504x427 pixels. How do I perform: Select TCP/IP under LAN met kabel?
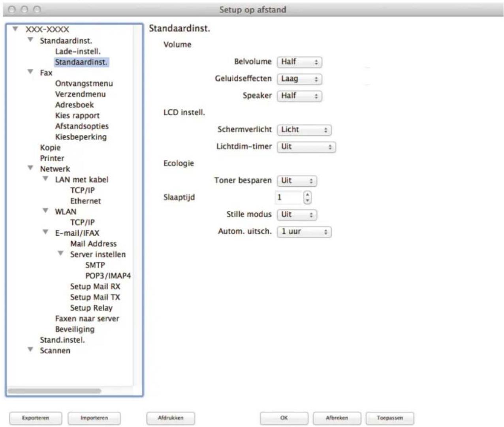click(83, 190)
